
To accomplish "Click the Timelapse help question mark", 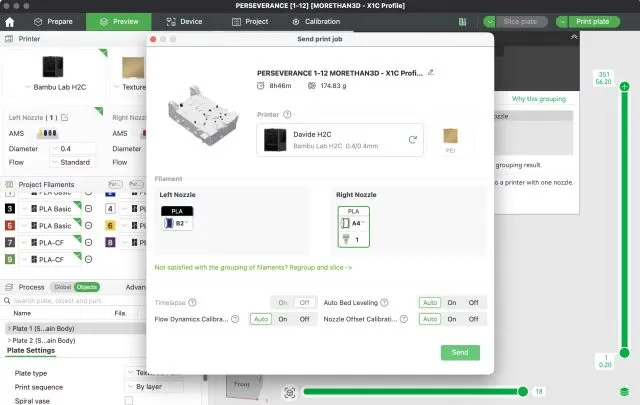I will pyautogui.click(x=192, y=302).
